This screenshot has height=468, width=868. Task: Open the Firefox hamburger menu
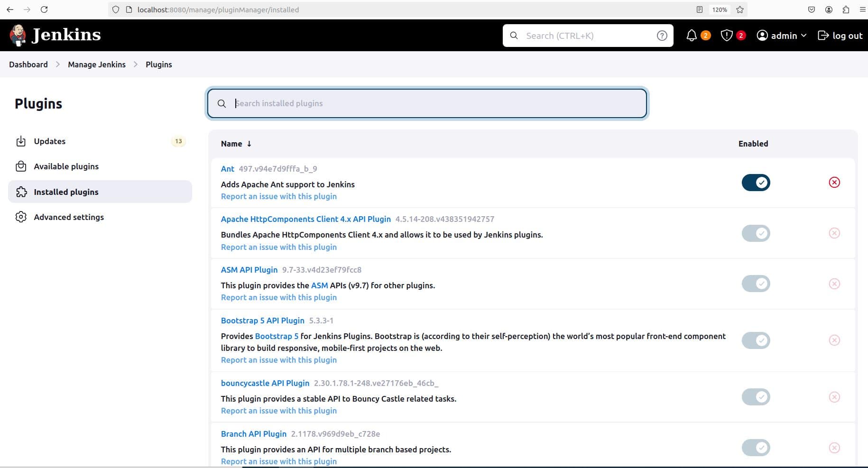863,9
